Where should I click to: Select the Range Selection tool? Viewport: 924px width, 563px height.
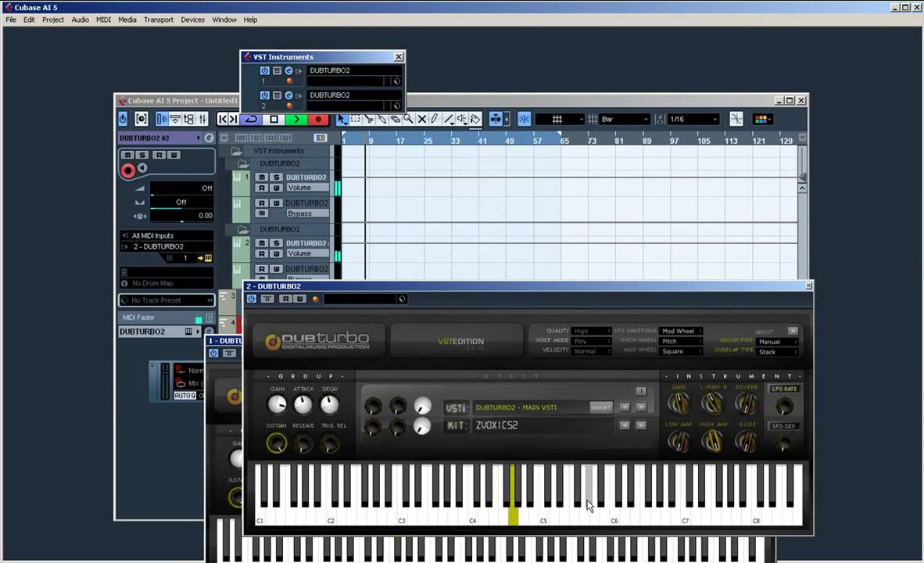click(356, 119)
